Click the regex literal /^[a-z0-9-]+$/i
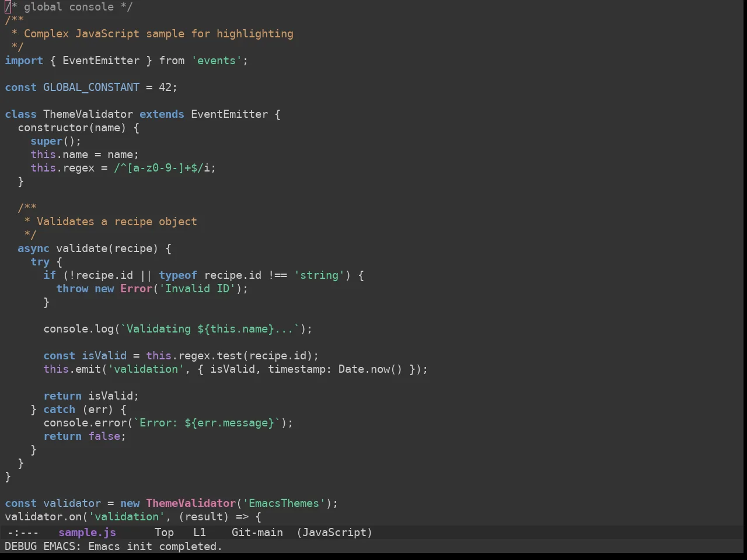 [x=162, y=168]
